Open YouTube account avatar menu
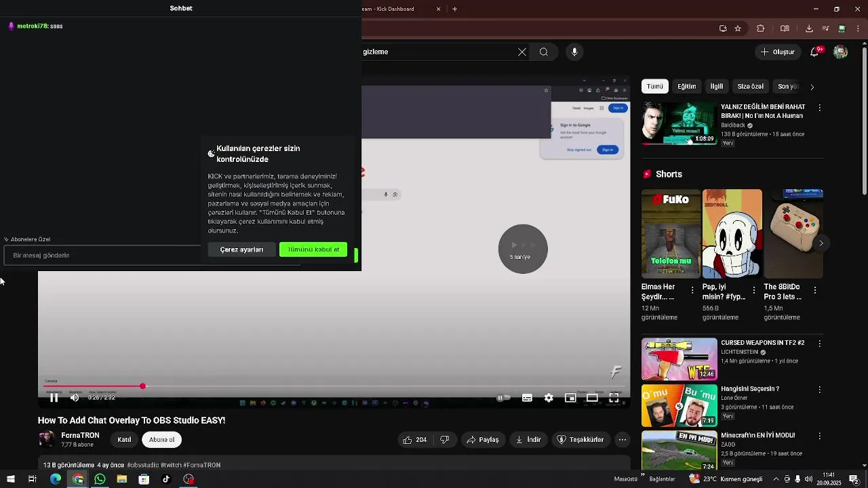868x488 pixels. pyautogui.click(x=841, y=52)
